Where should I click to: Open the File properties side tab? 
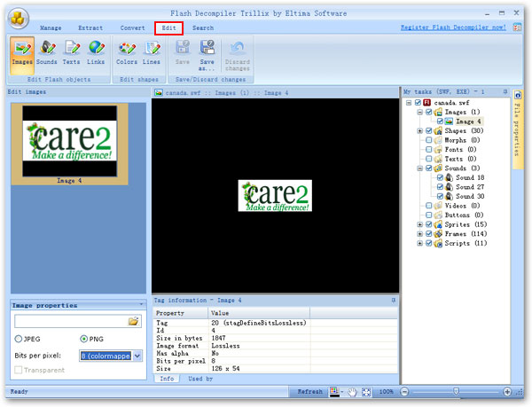coord(518,129)
